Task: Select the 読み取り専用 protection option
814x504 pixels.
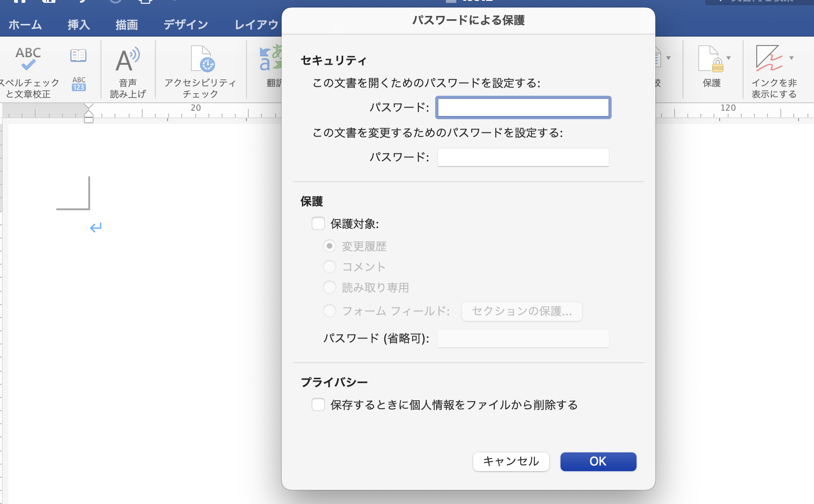Action: point(330,287)
